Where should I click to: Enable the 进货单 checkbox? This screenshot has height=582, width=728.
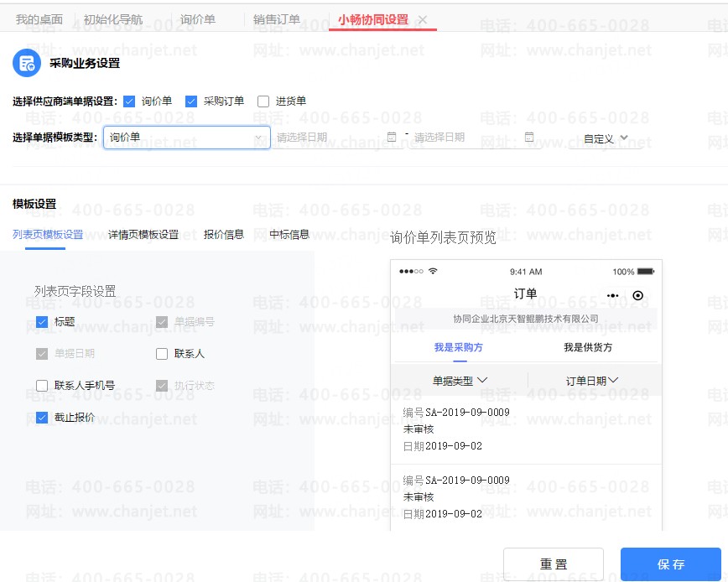coord(263,101)
